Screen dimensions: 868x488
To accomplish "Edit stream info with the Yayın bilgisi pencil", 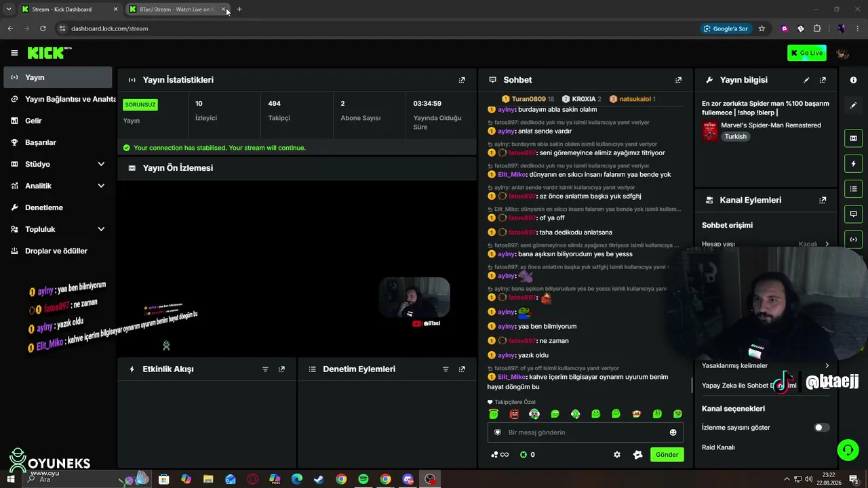I will (x=806, y=80).
